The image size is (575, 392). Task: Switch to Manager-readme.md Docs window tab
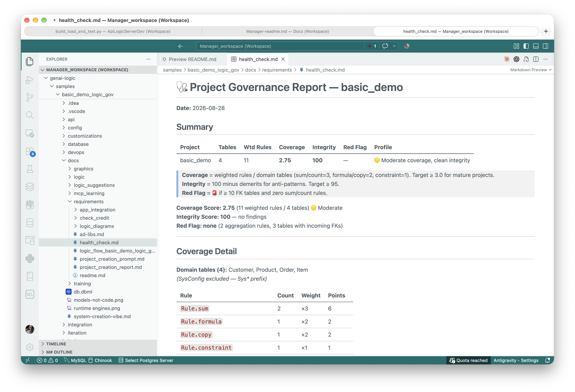[x=287, y=32]
